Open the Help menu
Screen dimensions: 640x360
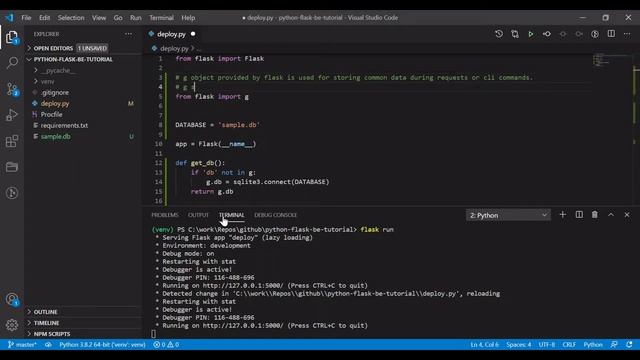188,18
